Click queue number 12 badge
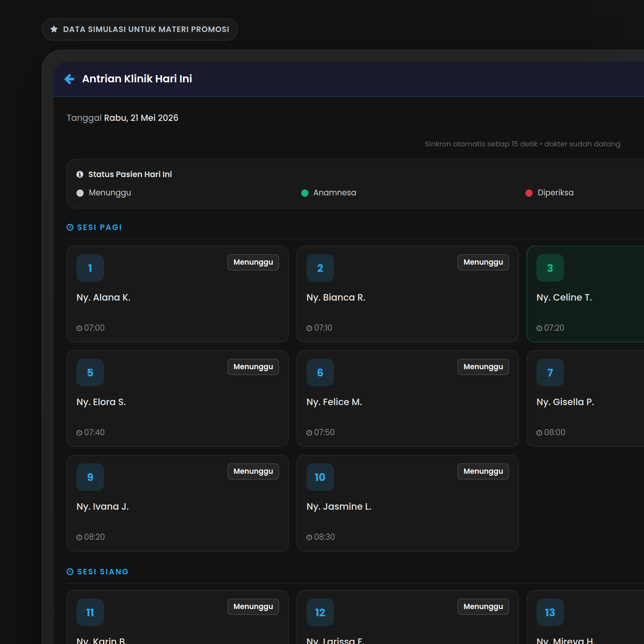 320,612
